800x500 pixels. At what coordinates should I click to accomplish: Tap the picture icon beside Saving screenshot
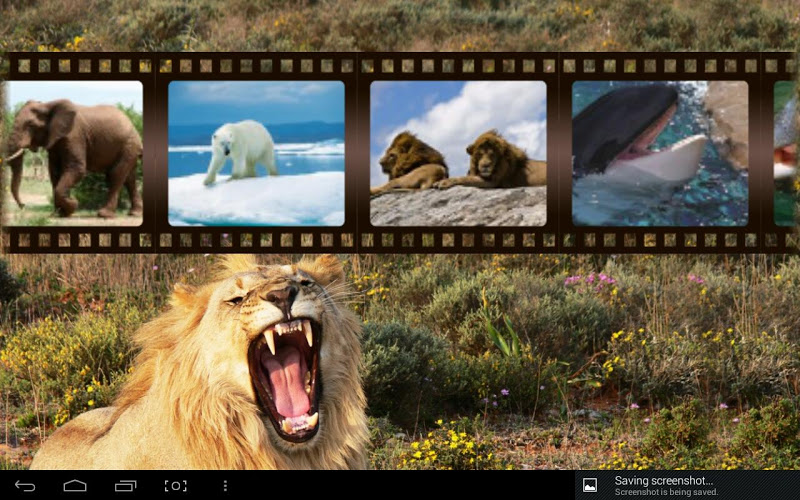(x=590, y=485)
